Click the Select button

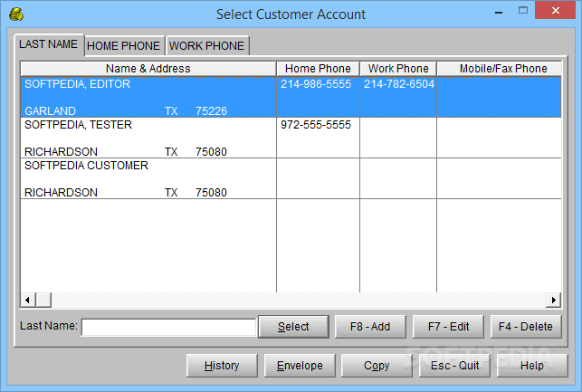pyautogui.click(x=293, y=327)
